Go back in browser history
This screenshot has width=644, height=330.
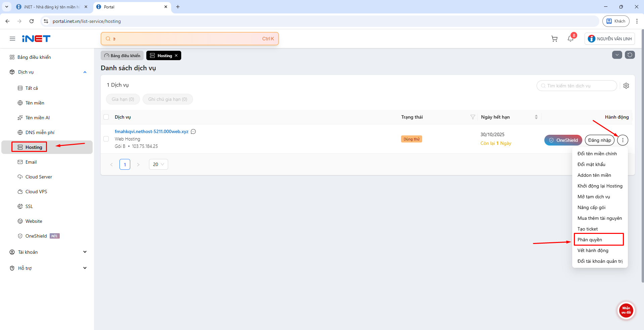coord(7,21)
